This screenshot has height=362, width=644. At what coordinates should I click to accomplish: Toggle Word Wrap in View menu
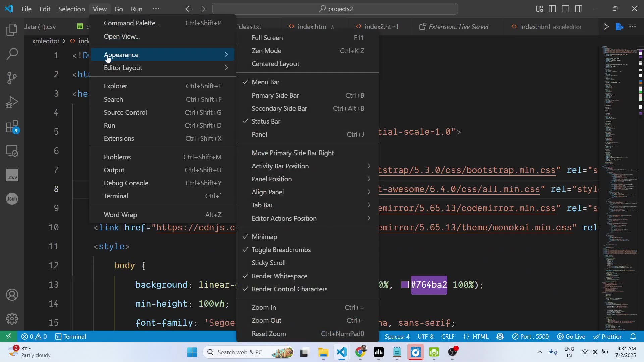click(163, 215)
